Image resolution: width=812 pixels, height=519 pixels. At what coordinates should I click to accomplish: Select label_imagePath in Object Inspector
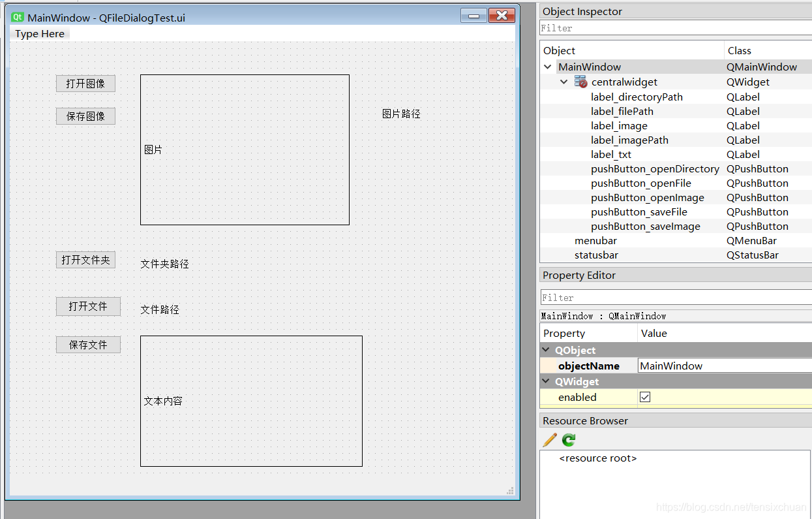click(x=629, y=140)
